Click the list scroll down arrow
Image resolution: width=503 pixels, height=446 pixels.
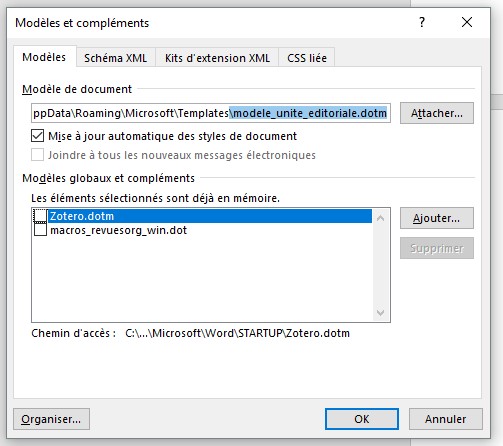click(x=381, y=313)
